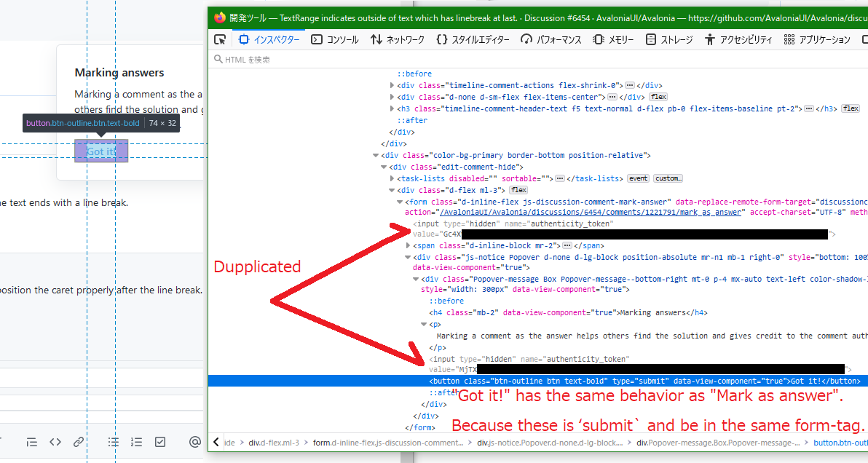Image resolution: width=868 pixels, height=463 pixels.
Task: Activate the element picker tool in devtools
Action: (220, 40)
